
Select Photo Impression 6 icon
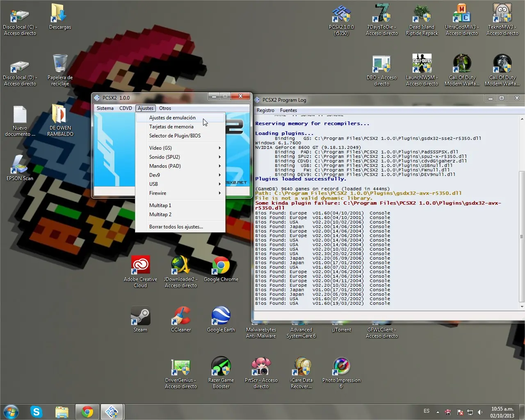pyautogui.click(x=341, y=373)
